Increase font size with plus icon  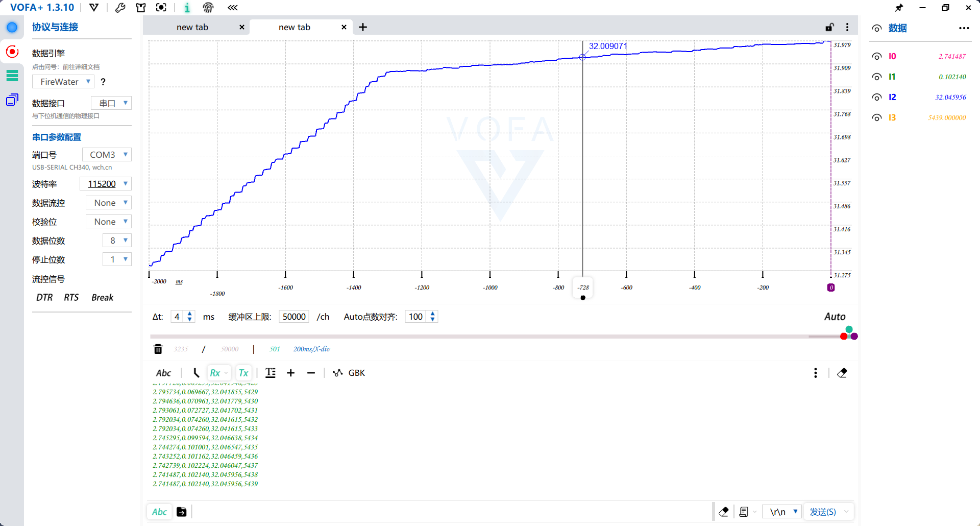click(291, 373)
